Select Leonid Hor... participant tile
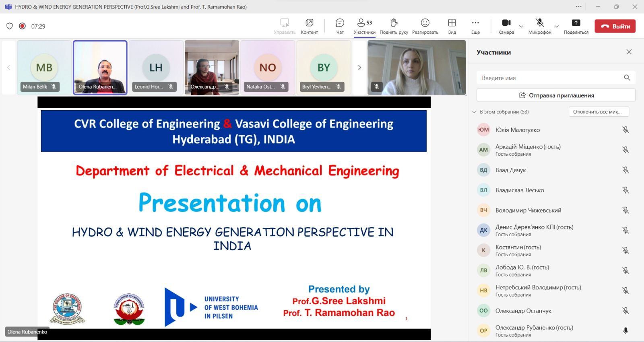This screenshot has height=342, width=644. tap(156, 68)
